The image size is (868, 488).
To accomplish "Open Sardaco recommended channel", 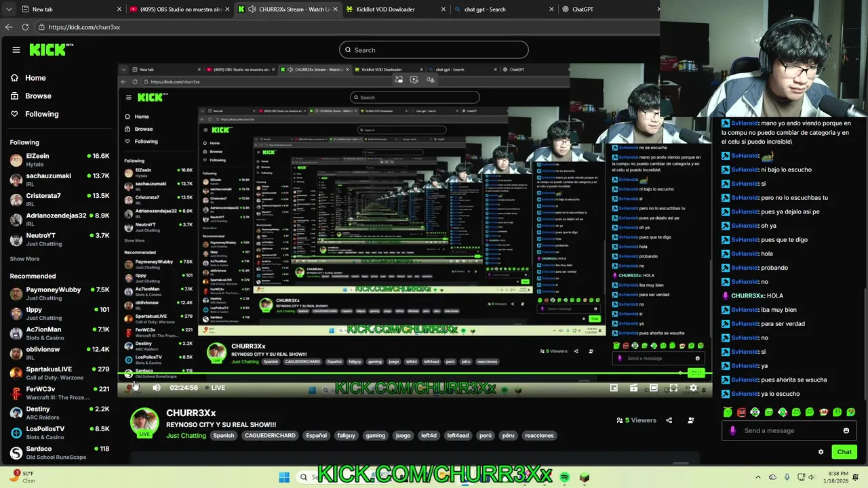I will point(60,452).
